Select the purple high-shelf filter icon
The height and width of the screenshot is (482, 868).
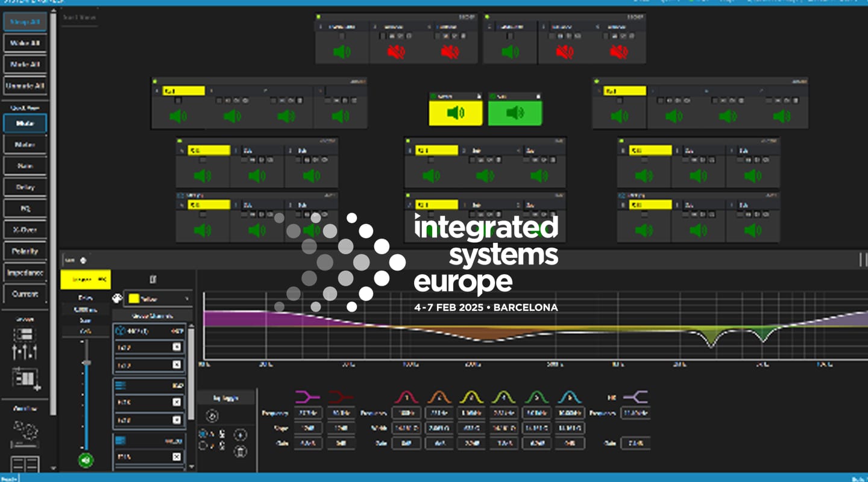pyautogui.click(x=635, y=397)
